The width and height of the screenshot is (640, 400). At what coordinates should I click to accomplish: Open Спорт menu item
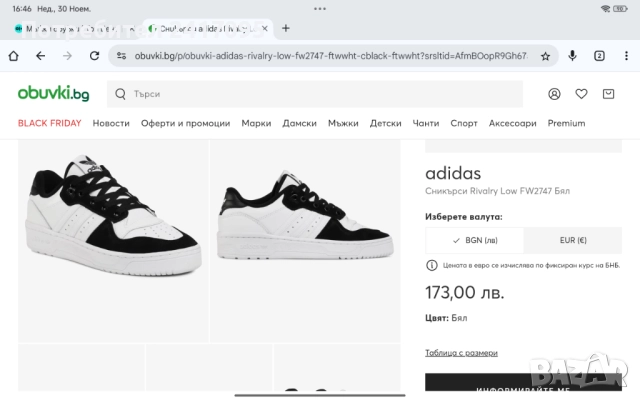pos(464,123)
